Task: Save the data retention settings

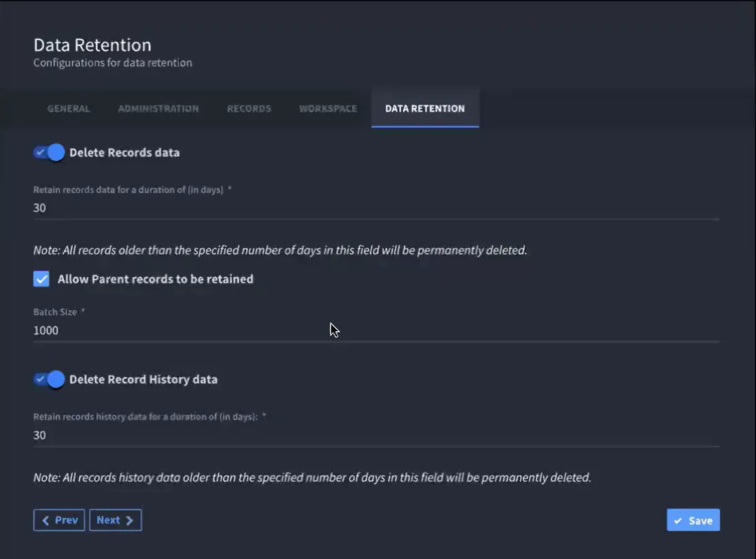Action: pos(693,520)
